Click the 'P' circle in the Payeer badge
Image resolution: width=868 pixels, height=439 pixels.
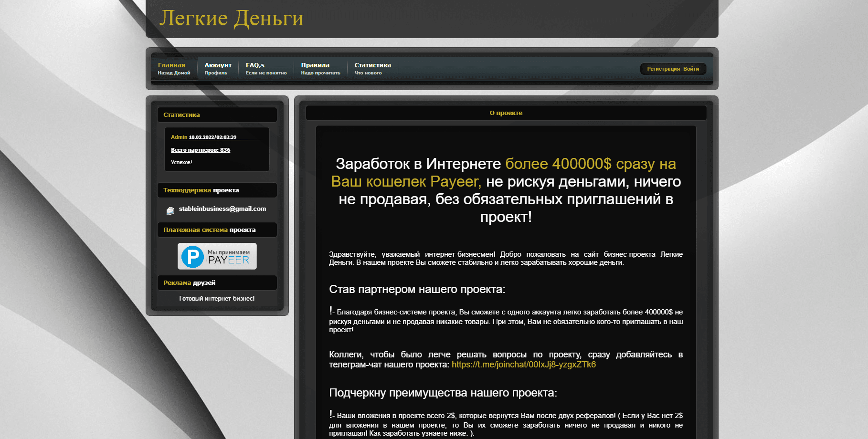(x=193, y=256)
